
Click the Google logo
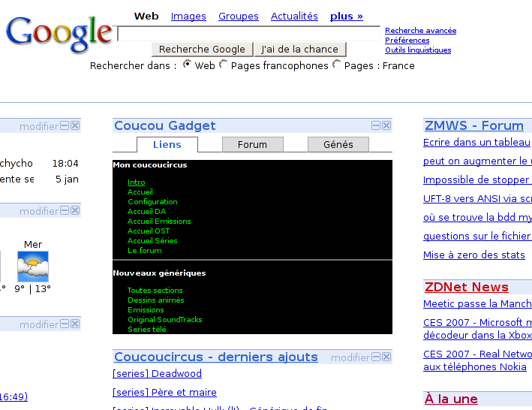coord(59,34)
